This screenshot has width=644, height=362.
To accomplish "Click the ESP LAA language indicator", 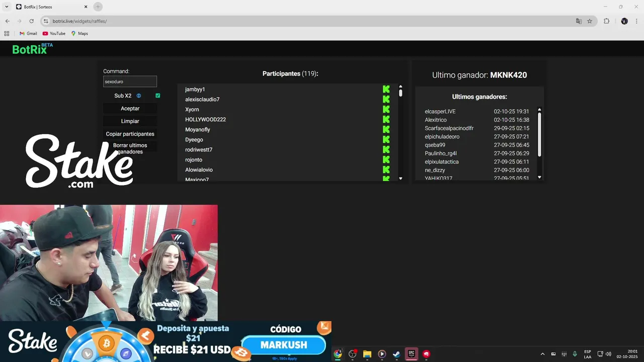I will click(x=588, y=354).
